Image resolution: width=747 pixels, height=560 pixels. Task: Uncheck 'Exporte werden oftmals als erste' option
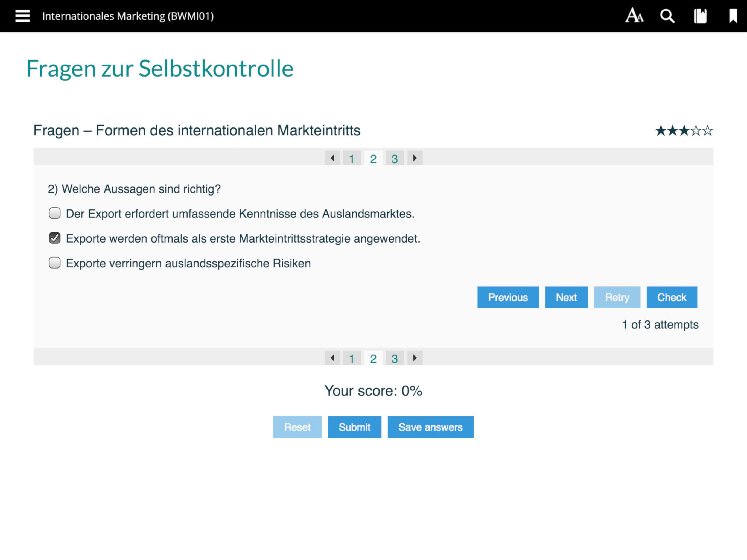click(55, 238)
